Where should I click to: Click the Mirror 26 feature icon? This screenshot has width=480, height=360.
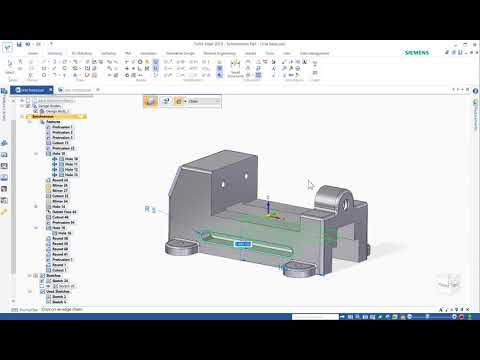point(48,185)
